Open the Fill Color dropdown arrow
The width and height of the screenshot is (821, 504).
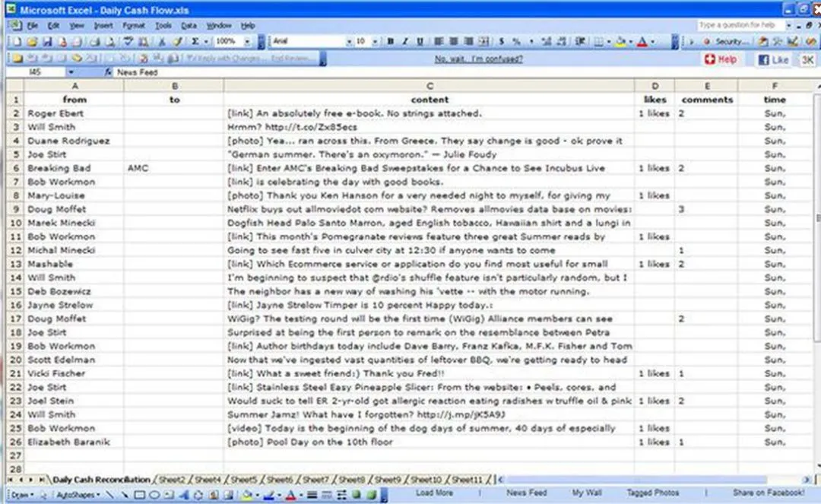click(630, 42)
